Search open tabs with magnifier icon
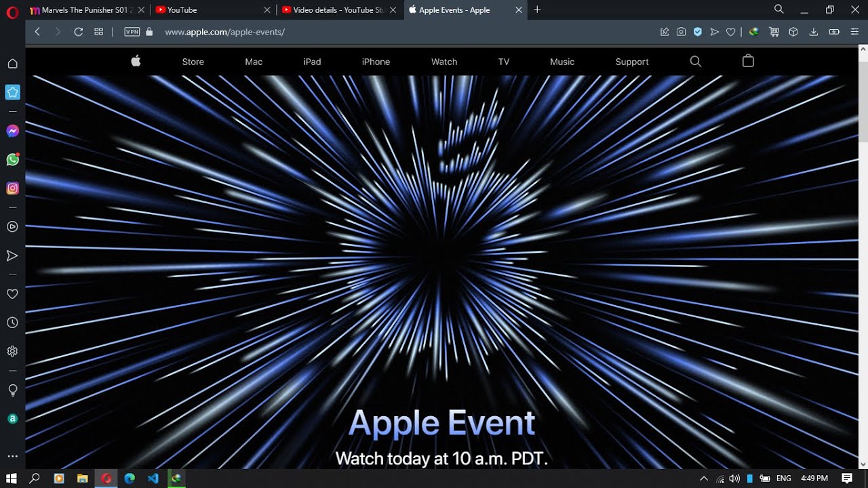The height and width of the screenshot is (488, 868). 779,9
